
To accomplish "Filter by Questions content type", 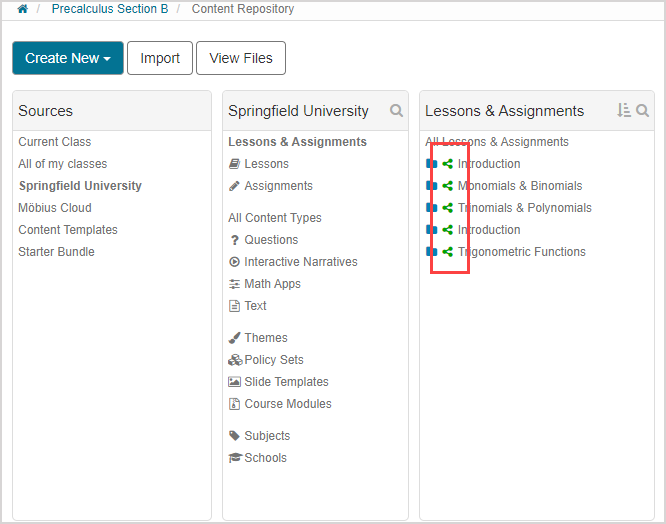I will click(270, 240).
